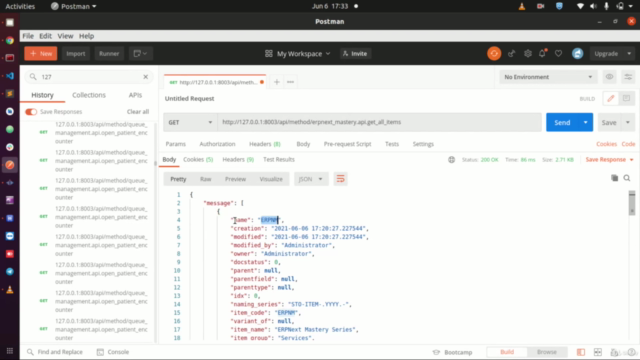640x360 pixels.
Task: Switch response view to Raw
Action: [205, 179]
